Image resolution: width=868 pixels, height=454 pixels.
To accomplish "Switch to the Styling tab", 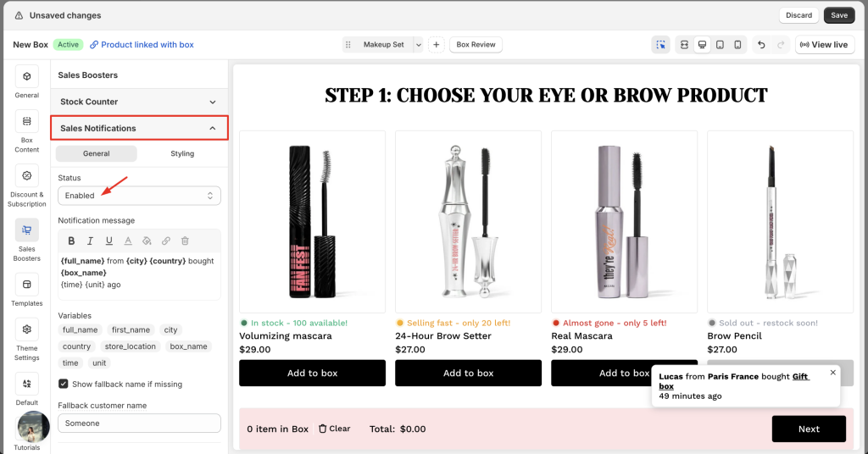I will pyautogui.click(x=182, y=153).
